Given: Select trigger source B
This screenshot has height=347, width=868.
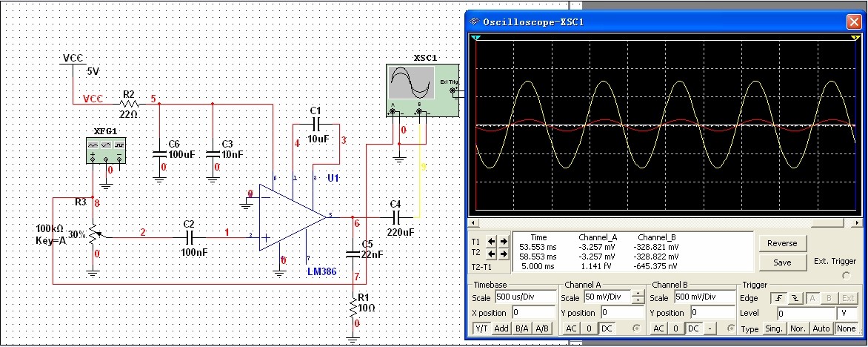Looking at the screenshot, I should point(829,297).
